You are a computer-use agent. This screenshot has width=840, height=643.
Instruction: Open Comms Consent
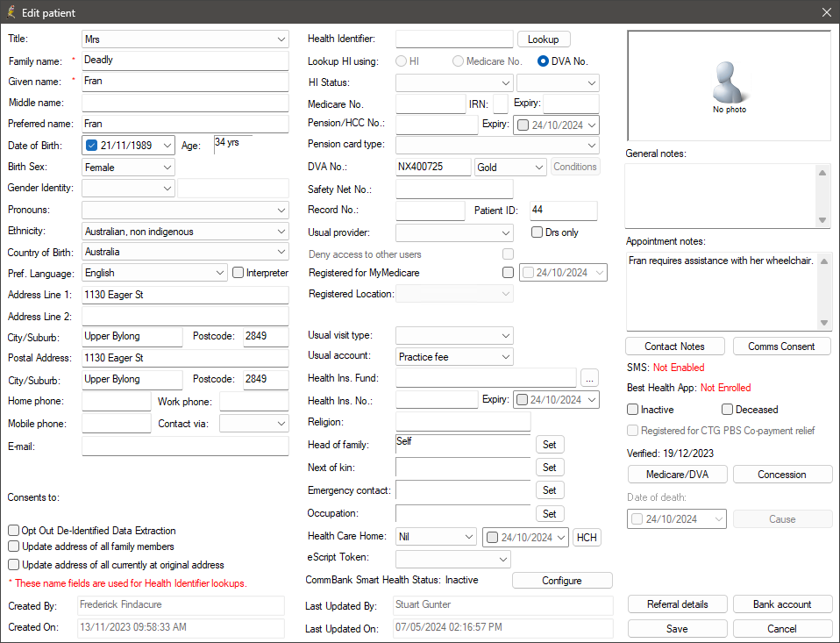point(781,347)
